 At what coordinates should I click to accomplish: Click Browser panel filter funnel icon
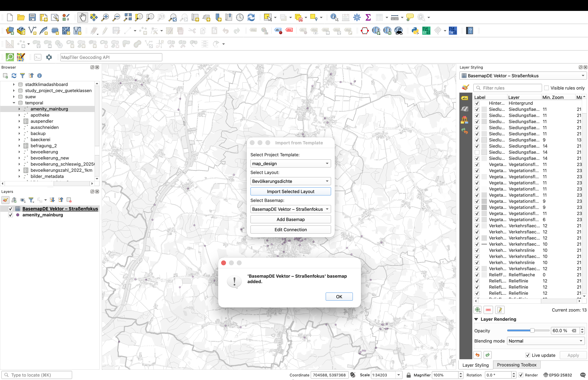(x=22, y=76)
